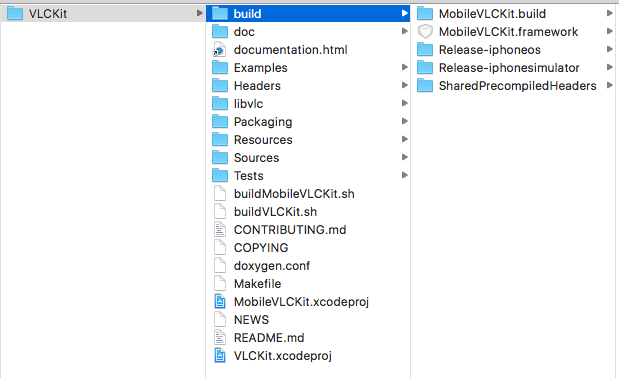Click the Examples folder icon
The image size is (619, 378).
coord(220,68)
